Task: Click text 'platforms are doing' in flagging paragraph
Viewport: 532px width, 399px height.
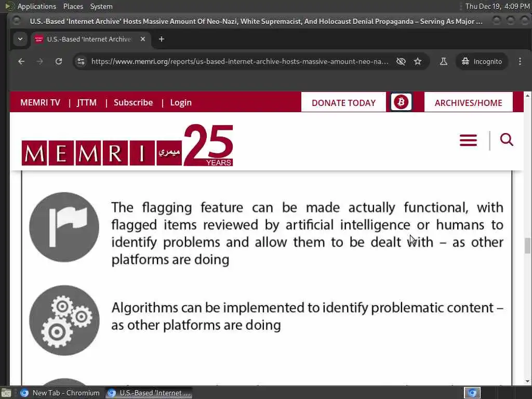Action: (x=170, y=260)
